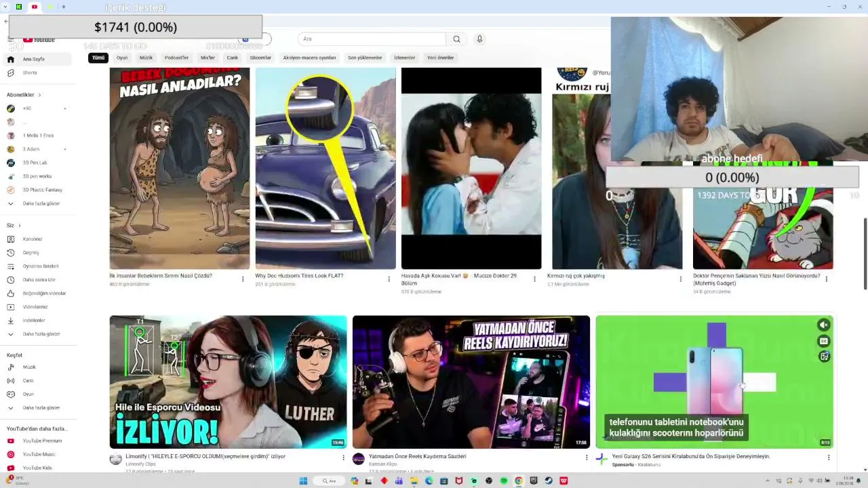Screen dimensions: 868x488
Task: Open the Shorts sidebar icon
Action: coord(10,73)
